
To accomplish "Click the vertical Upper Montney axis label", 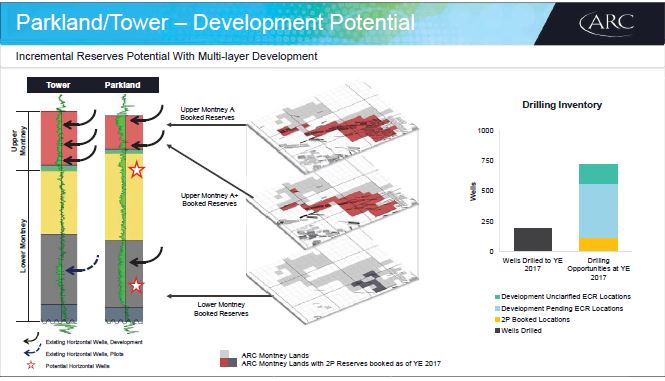I will (x=18, y=140).
